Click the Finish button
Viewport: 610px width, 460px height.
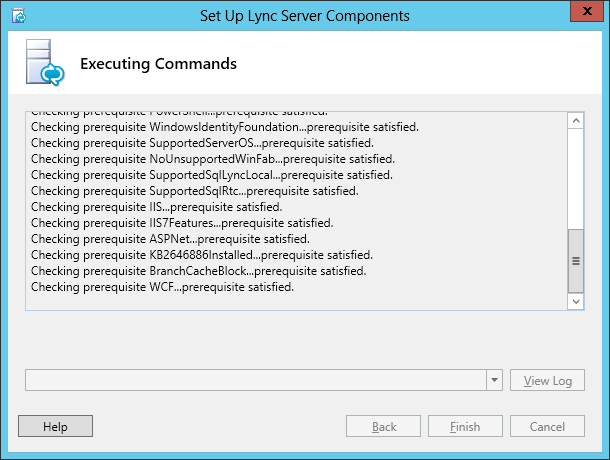(465, 427)
